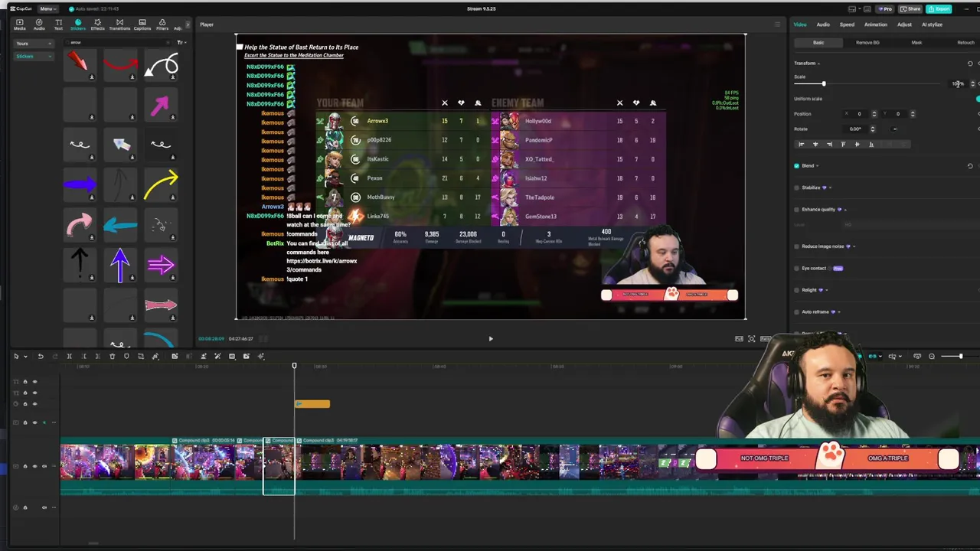Image resolution: width=980 pixels, height=551 pixels.
Task: Switch to the Speed properties tab
Action: [x=847, y=24]
